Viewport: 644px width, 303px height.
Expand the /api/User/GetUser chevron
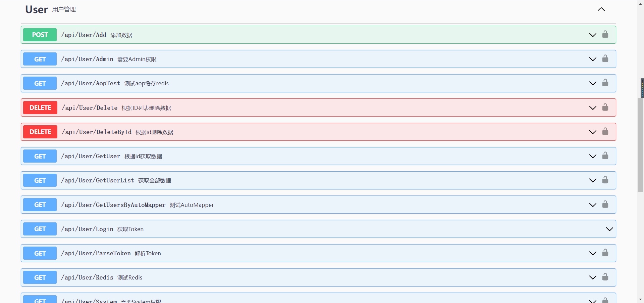tap(593, 156)
